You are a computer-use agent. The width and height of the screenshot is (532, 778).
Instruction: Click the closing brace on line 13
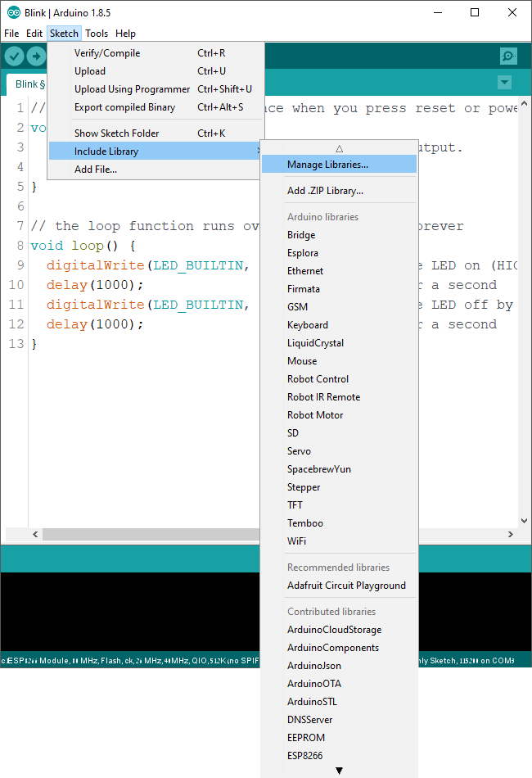(34, 344)
